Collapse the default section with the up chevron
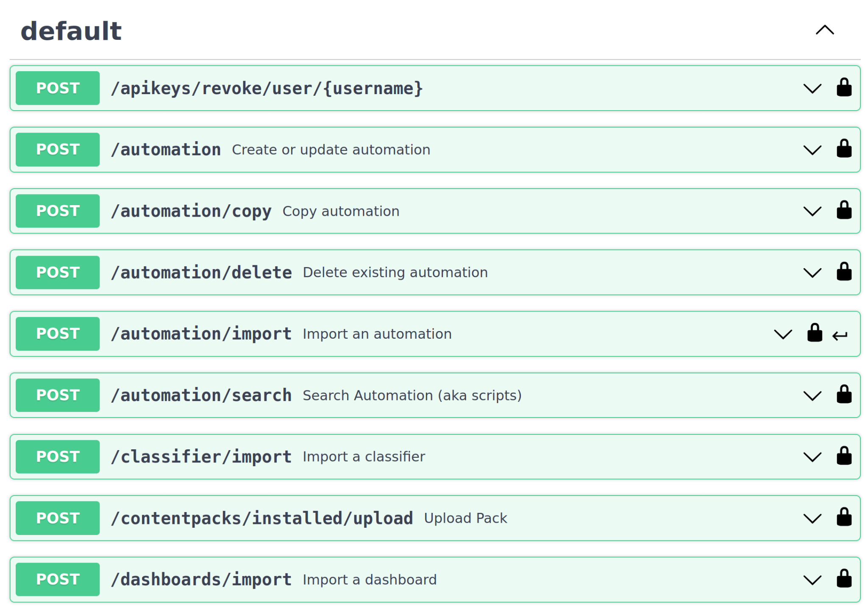Image resolution: width=868 pixels, height=607 pixels. [x=825, y=30]
